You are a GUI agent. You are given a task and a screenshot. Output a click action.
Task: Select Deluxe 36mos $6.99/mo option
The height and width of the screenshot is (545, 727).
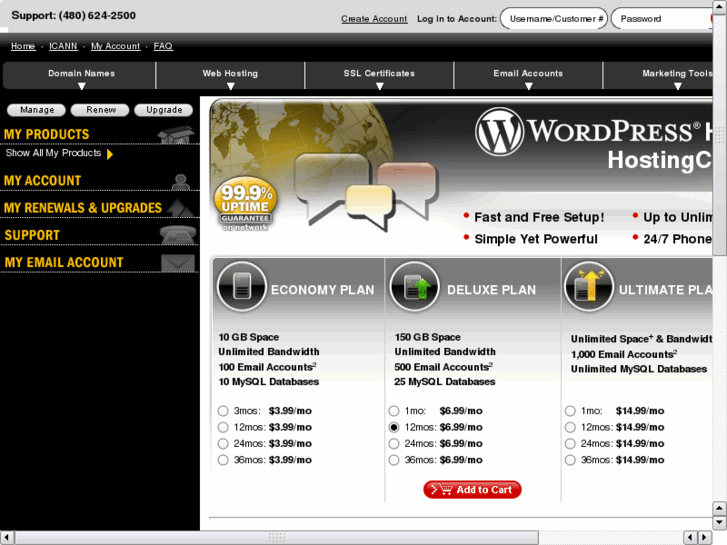coord(394,460)
